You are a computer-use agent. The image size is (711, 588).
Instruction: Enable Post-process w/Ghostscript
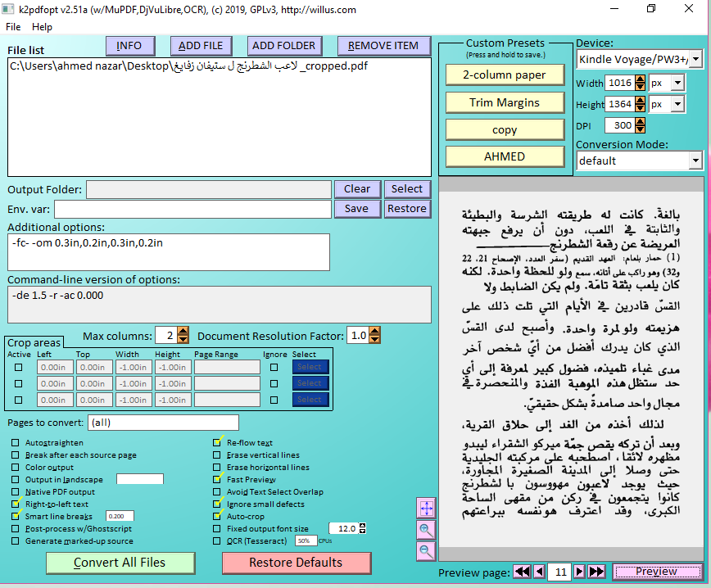[16, 528]
